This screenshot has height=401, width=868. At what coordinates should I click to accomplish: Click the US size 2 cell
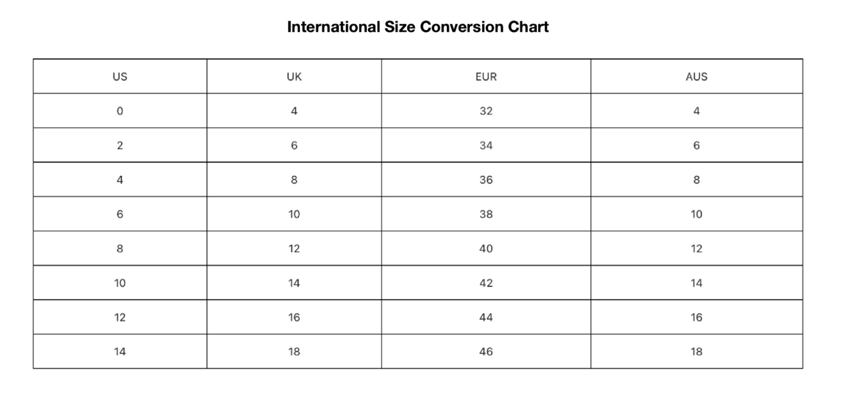(x=120, y=146)
